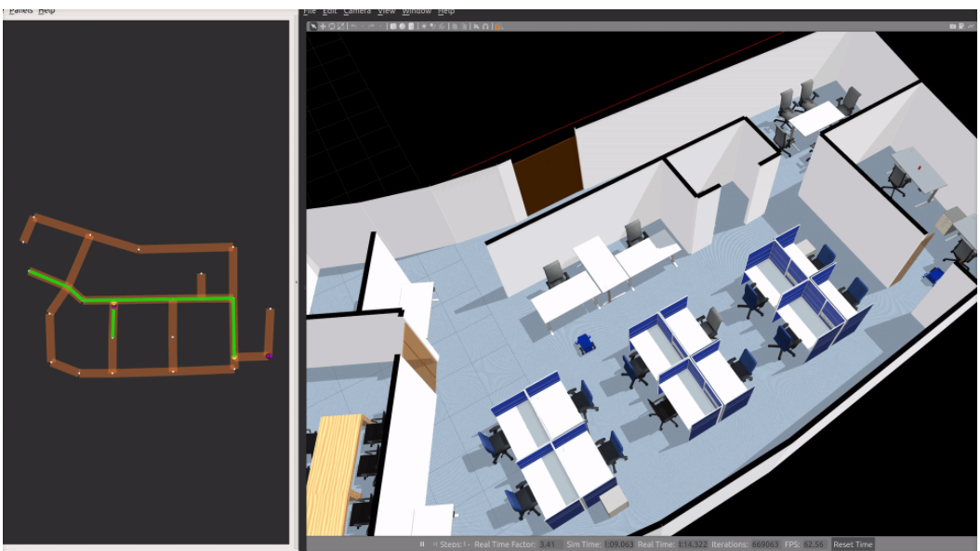Click the blue robot in the office floor
This screenshot has width=980, height=551.
pyautogui.click(x=585, y=344)
